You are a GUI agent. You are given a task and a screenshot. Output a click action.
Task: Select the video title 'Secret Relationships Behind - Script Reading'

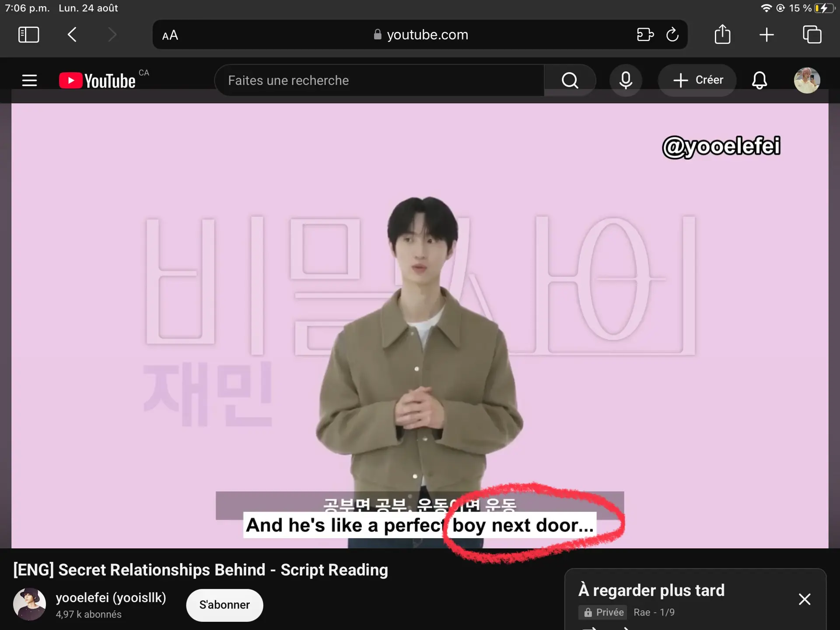coord(223,570)
